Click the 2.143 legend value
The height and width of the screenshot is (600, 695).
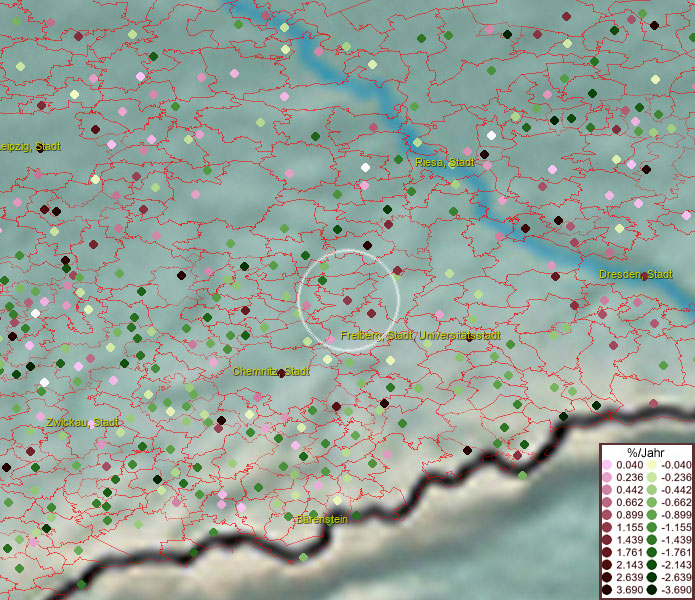click(629, 565)
